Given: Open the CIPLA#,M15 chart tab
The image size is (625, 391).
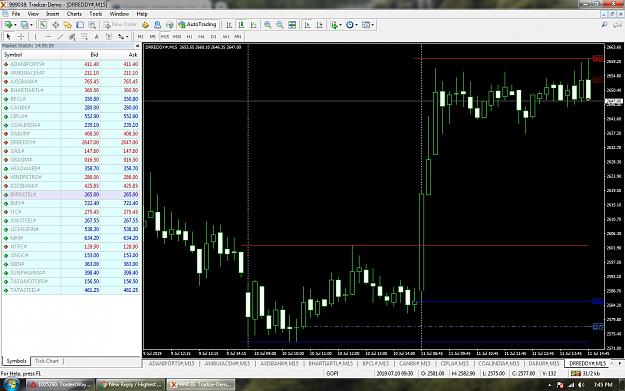Looking at the screenshot, I should point(454,363).
